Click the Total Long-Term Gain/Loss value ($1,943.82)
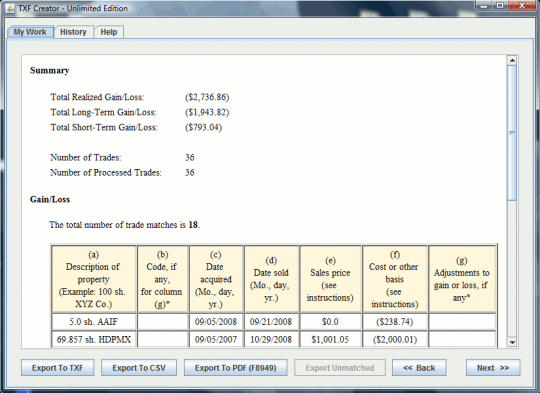This screenshot has height=393, width=540. click(207, 112)
